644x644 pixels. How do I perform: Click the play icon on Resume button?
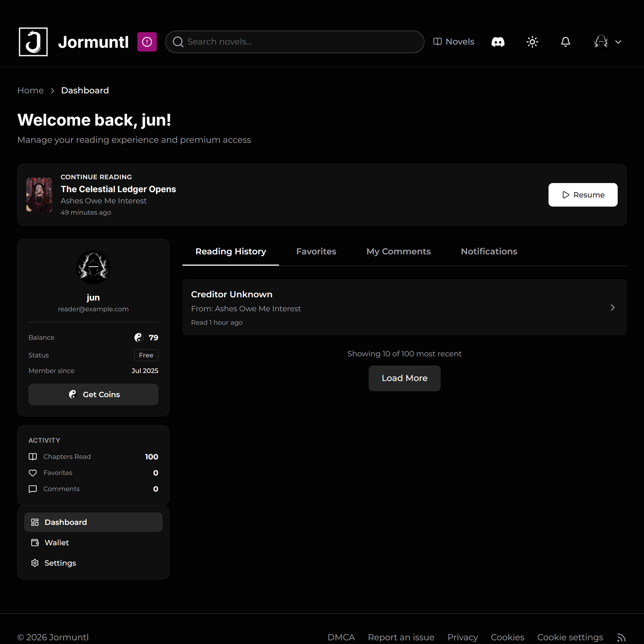566,195
